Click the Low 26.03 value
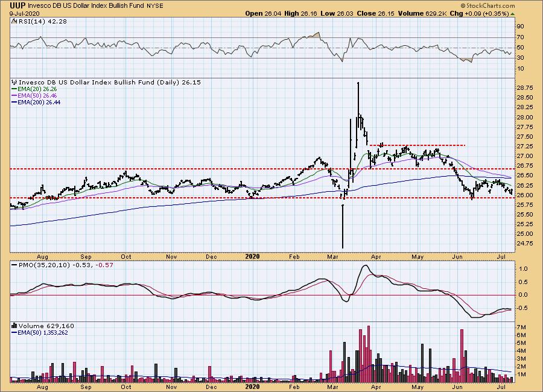543x392 pixels. (x=336, y=13)
